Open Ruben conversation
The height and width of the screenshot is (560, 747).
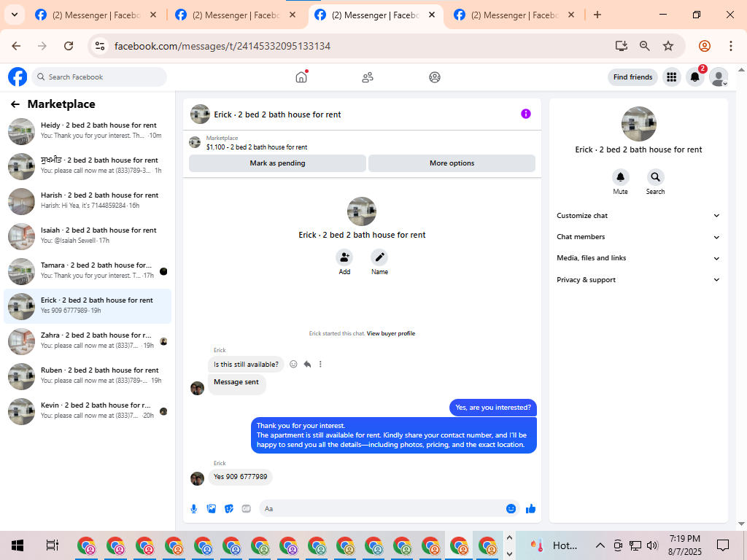point(88,376)
